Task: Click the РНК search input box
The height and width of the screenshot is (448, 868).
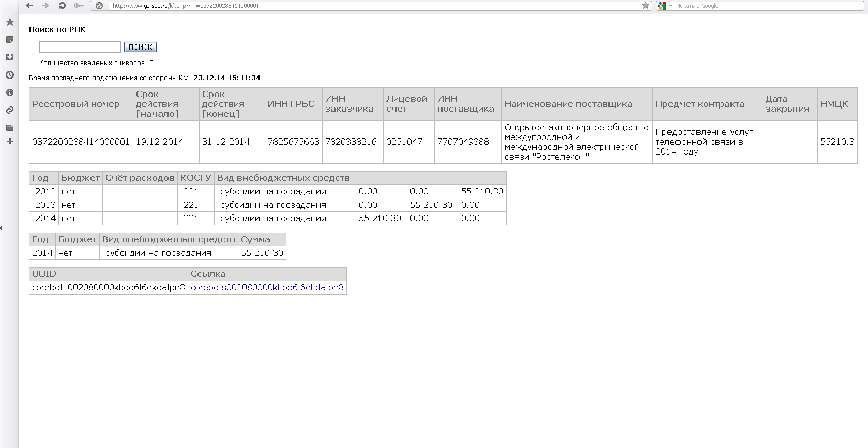Action: pyautogui.click(x=80, y=47)
